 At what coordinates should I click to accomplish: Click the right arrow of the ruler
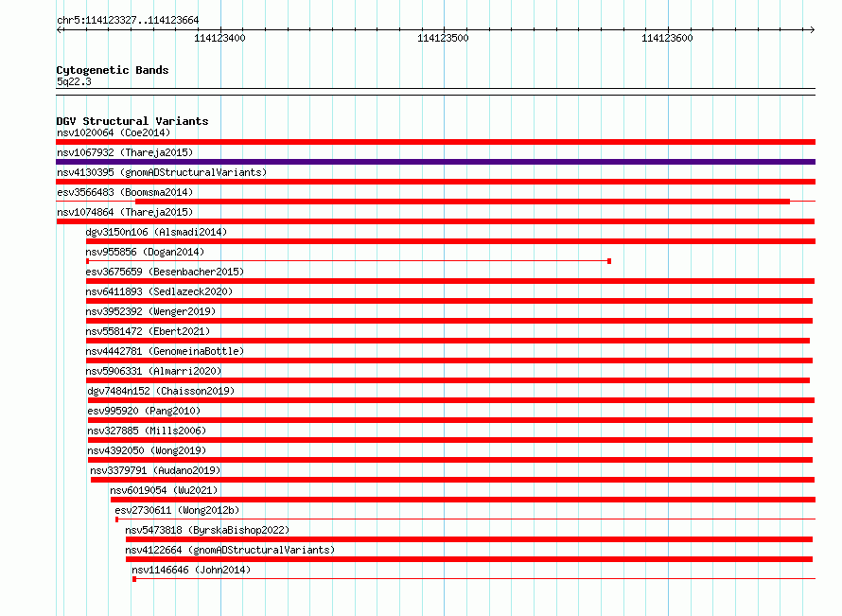pos(812,29)
